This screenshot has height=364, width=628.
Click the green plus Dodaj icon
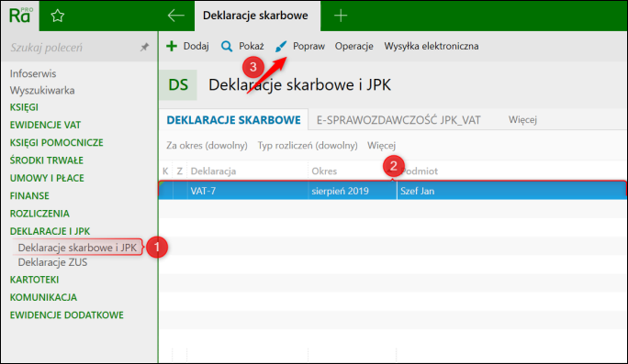pos(172,46)
